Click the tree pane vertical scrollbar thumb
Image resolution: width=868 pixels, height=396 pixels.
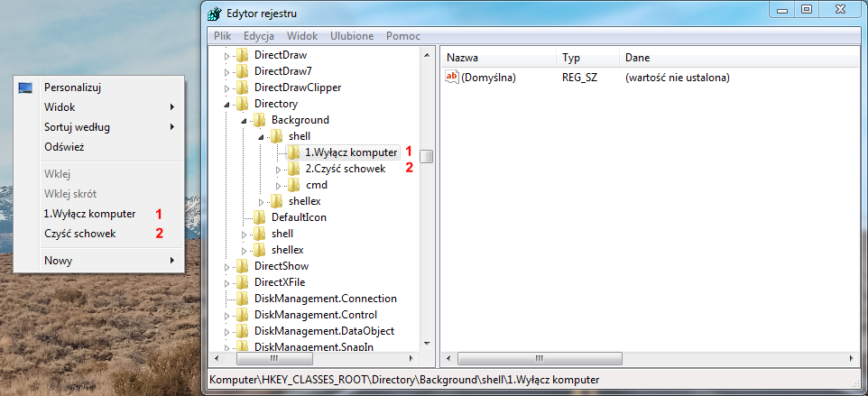click(426, 156)
